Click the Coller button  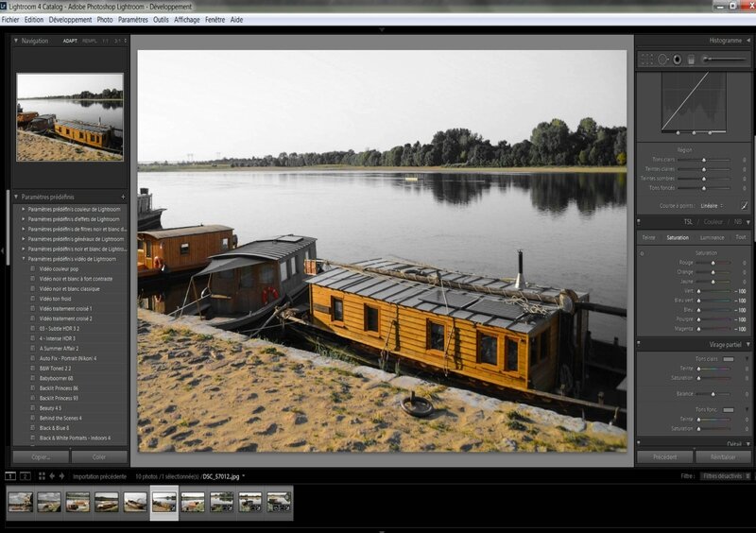tap(99, 456)
